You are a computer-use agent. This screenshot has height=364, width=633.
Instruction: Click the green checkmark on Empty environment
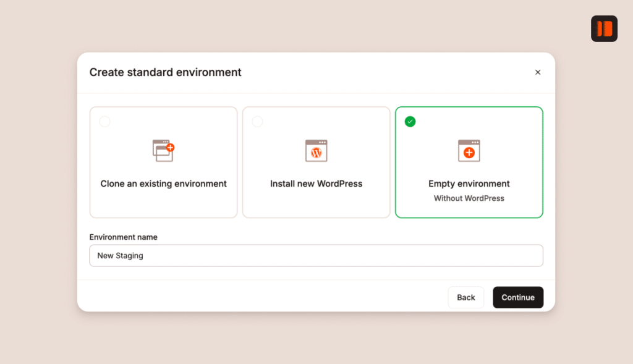(x=410, y=122)
